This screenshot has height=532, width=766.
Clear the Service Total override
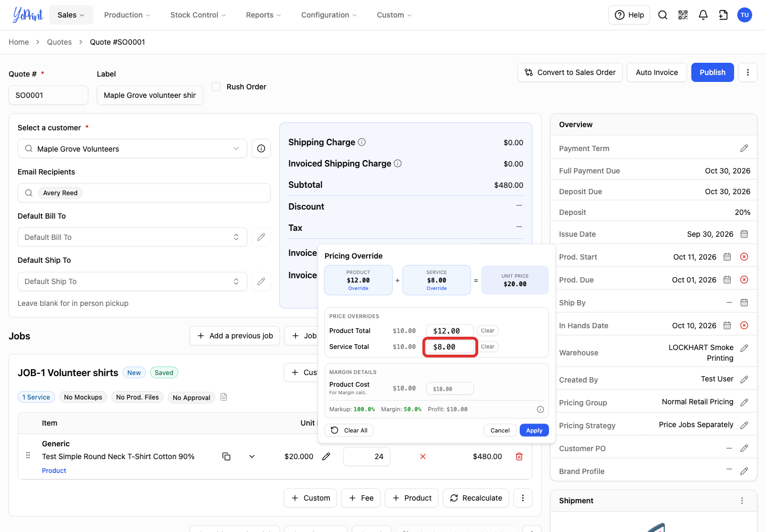tap(488, 347)
